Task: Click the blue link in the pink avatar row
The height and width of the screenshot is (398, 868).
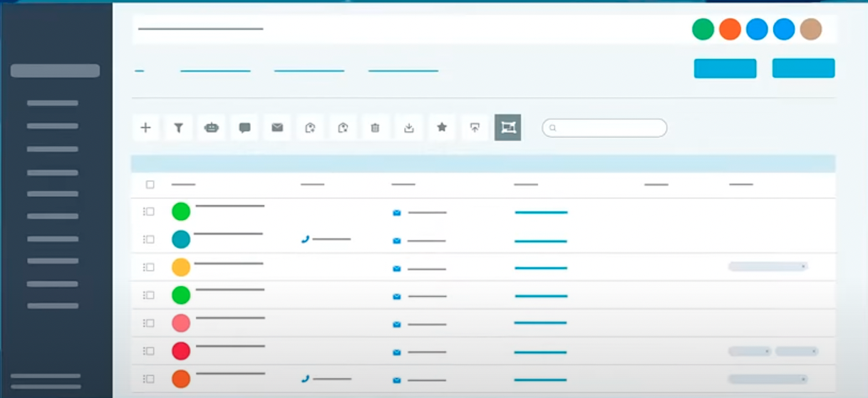Action: point(540,323)
